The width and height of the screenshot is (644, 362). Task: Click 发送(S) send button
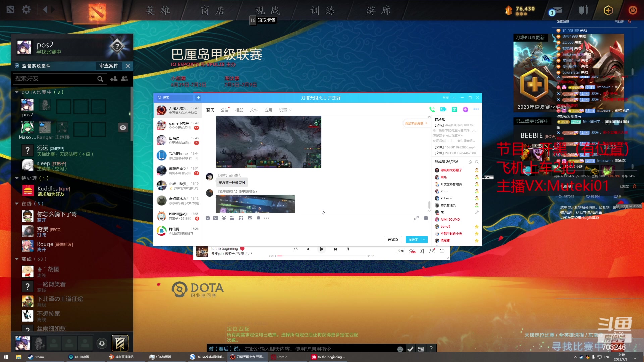coord(413,239)
